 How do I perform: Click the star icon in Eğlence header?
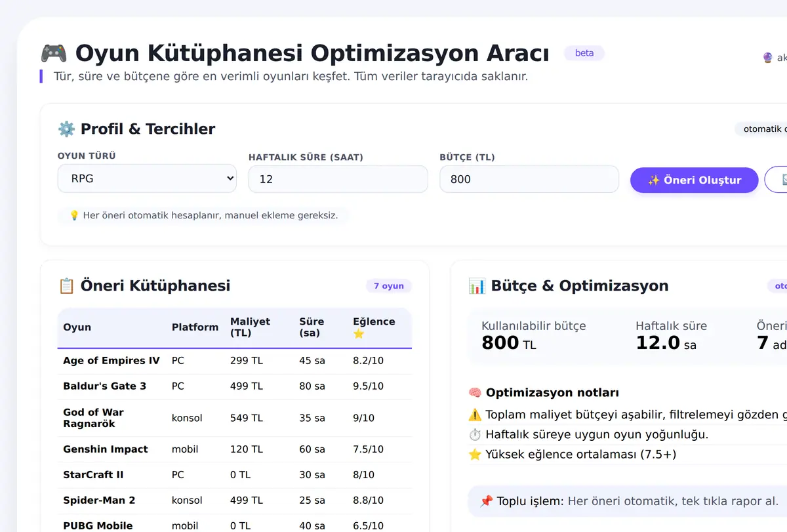[359, 334]
